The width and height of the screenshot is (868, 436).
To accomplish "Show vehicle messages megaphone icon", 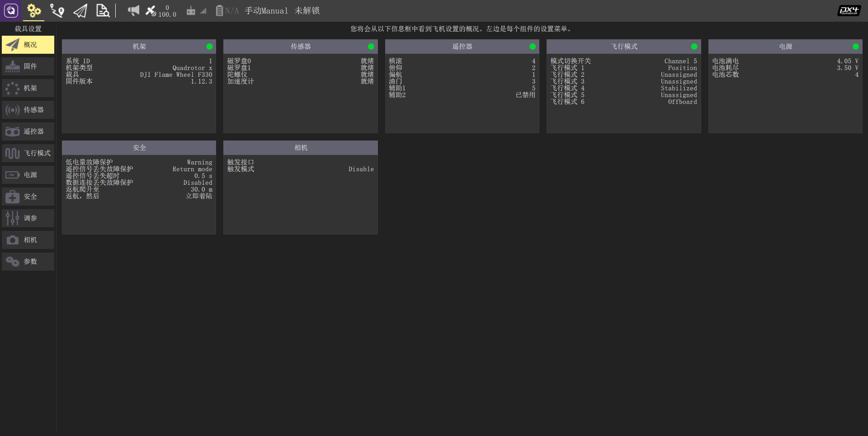I will [x=133, y=10].
